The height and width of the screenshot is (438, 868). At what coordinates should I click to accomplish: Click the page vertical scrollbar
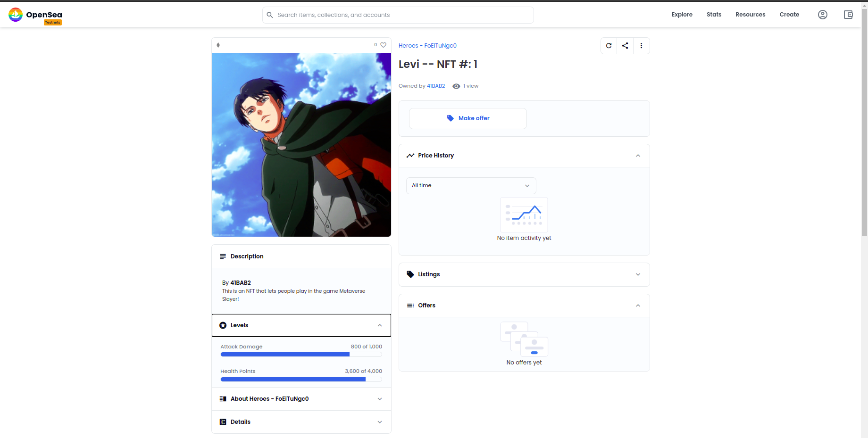[864, 123]
